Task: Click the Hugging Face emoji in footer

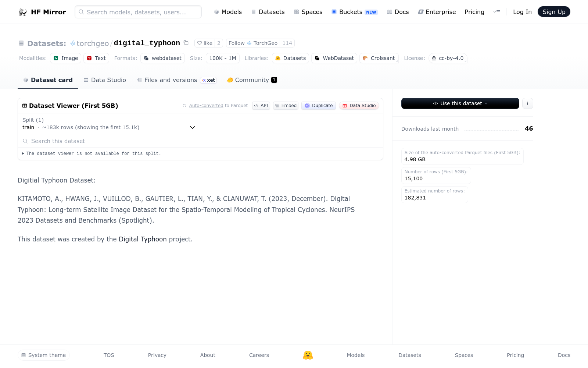Action: (308, 355)
